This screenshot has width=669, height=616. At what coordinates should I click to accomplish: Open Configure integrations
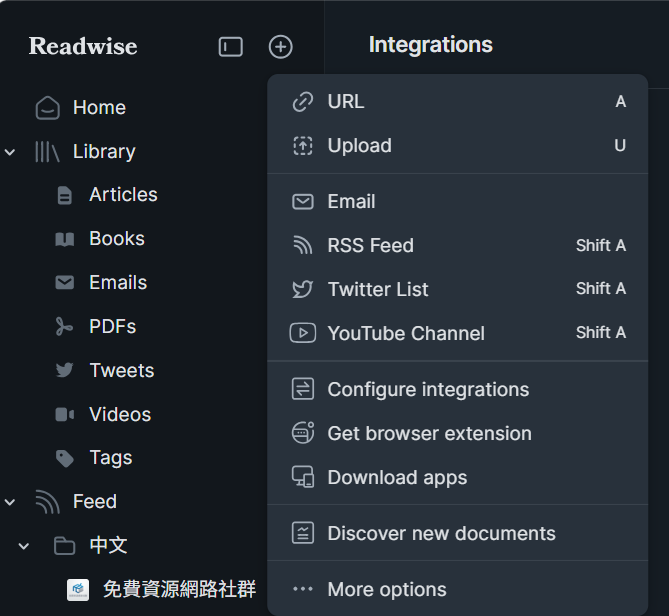428,390
